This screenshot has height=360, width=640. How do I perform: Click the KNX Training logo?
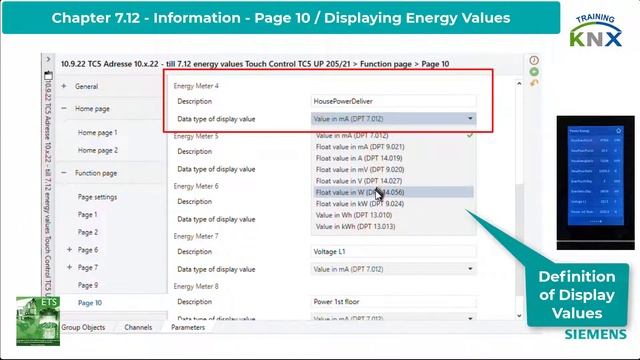pyautogui.click(x=596, y=31)
